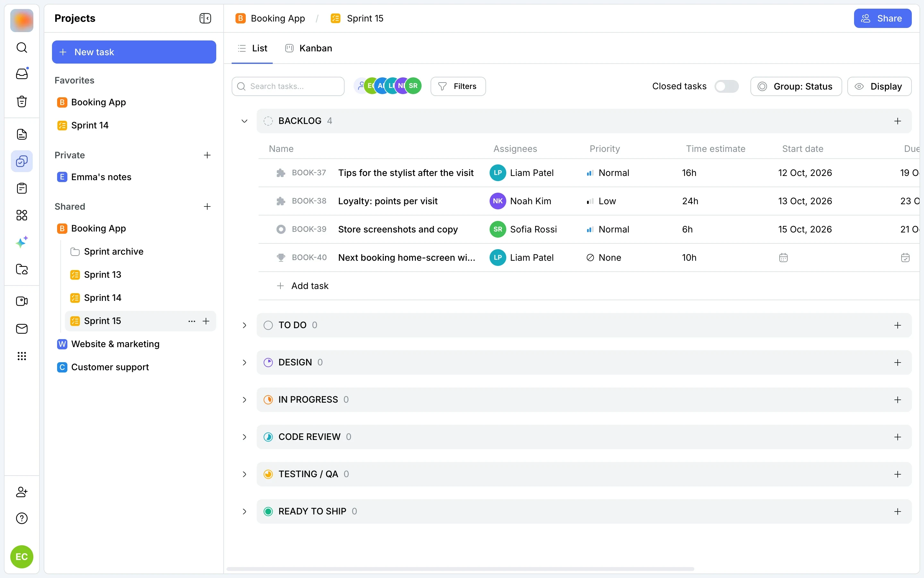Viewport: 924px width, 578px height.
Task: Click the New task button
Action: tap(134, 52)
